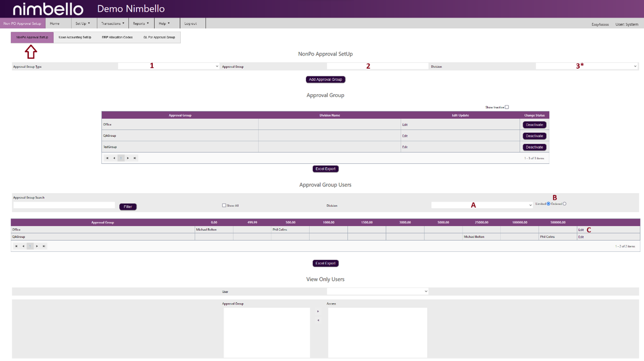Switch to the User Accounting SetUp tab
The height and width of the screenshot is (361, 644).
(x=75, y=37)
